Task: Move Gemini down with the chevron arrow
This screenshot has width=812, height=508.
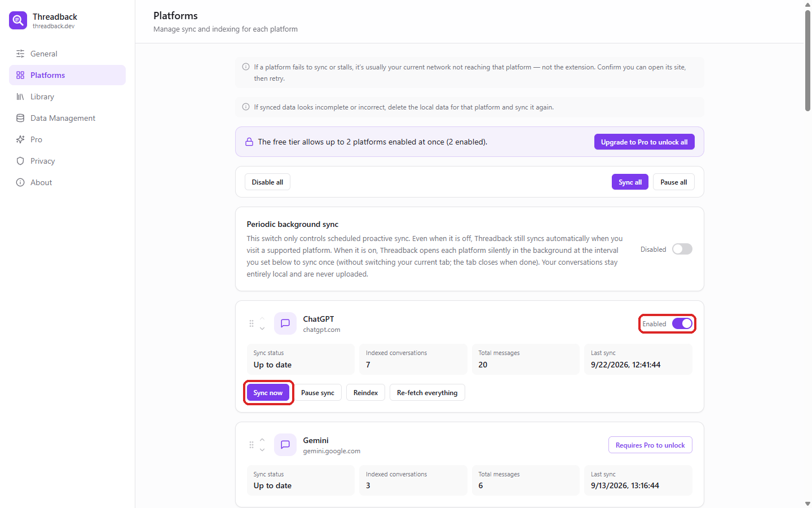Action: pyautogui.click(x=262, y=450)
